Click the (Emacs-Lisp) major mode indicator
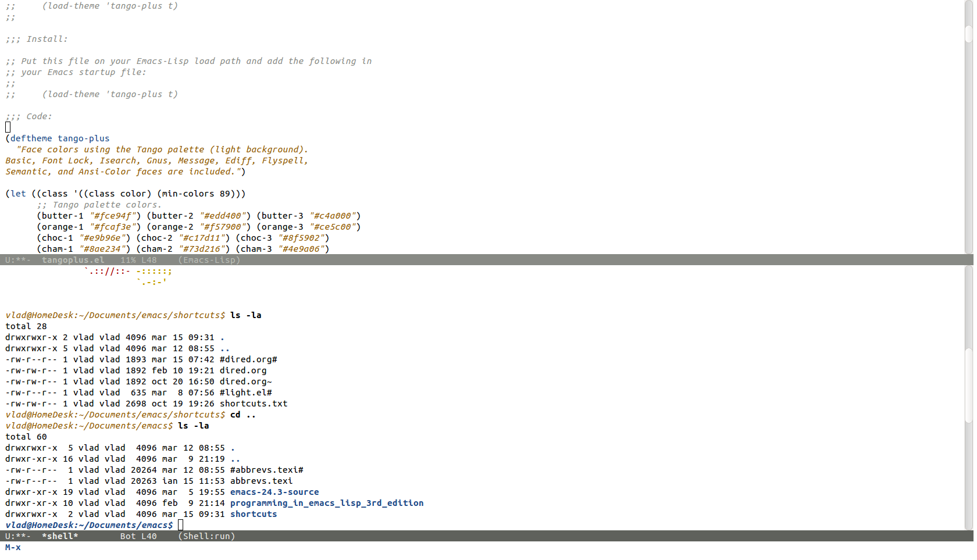977x560 pixels. (x=209, y=260)
